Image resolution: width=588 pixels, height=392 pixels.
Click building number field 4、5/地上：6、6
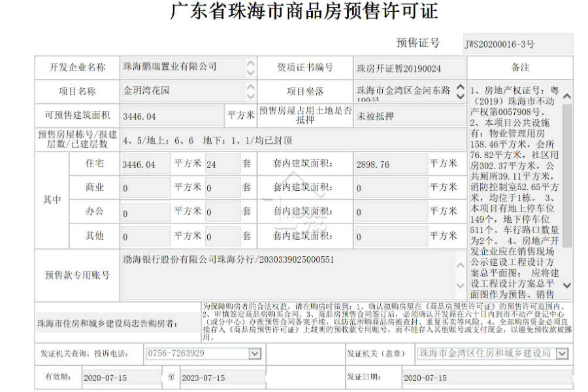293,140
